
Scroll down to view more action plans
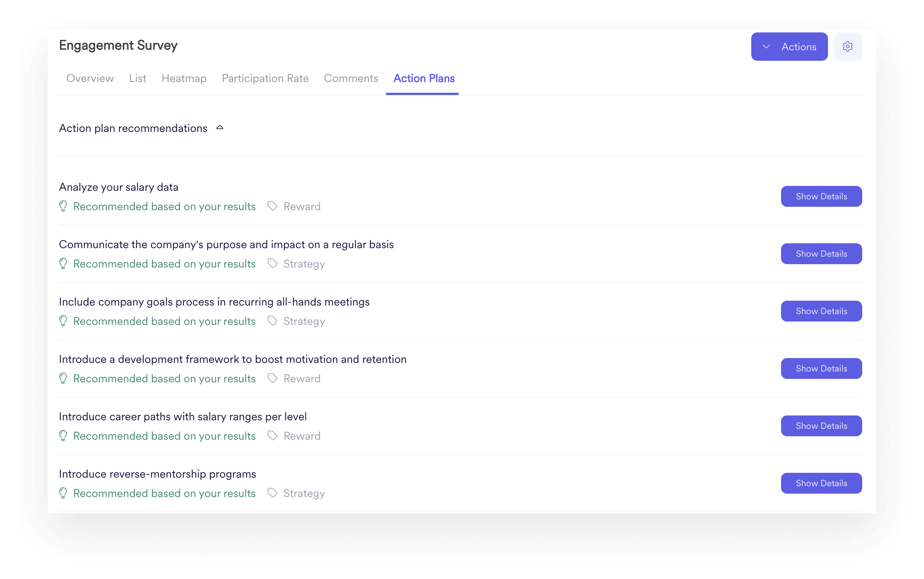462,507
